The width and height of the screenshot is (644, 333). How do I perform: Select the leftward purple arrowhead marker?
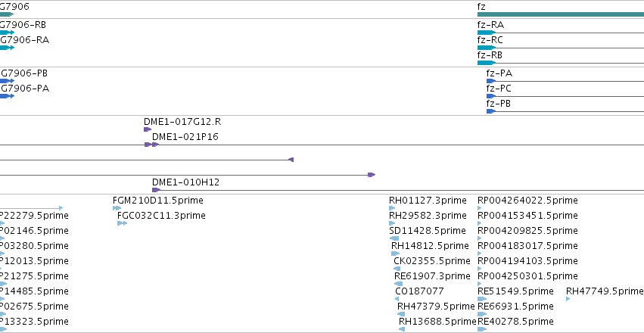pos(291,160)
